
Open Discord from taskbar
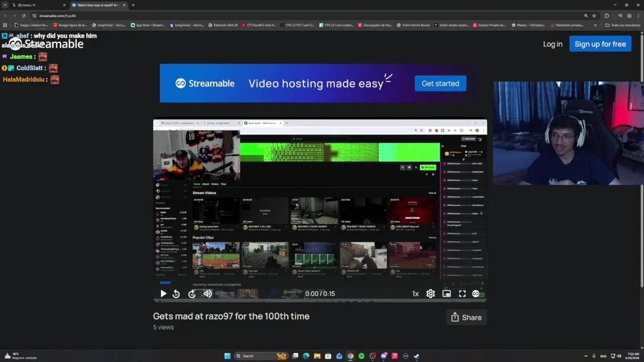click(383, 356)
